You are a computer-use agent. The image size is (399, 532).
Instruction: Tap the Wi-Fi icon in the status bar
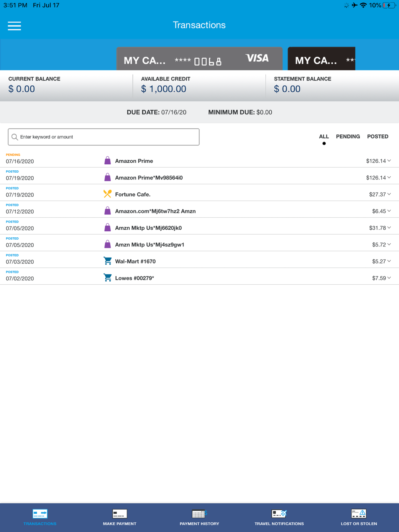click(363, 6)
